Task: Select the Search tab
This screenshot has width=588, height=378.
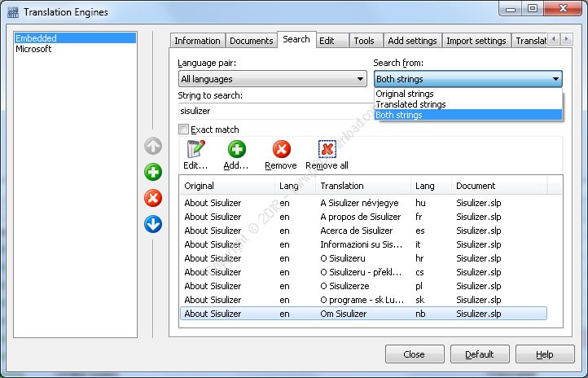Action: pos(296,39)
